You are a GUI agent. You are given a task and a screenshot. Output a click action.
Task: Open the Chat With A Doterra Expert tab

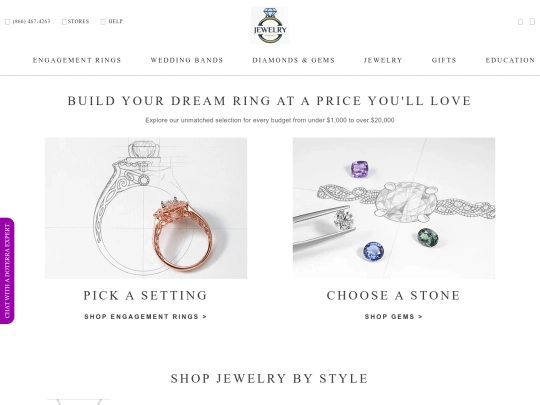coord(7,271)
